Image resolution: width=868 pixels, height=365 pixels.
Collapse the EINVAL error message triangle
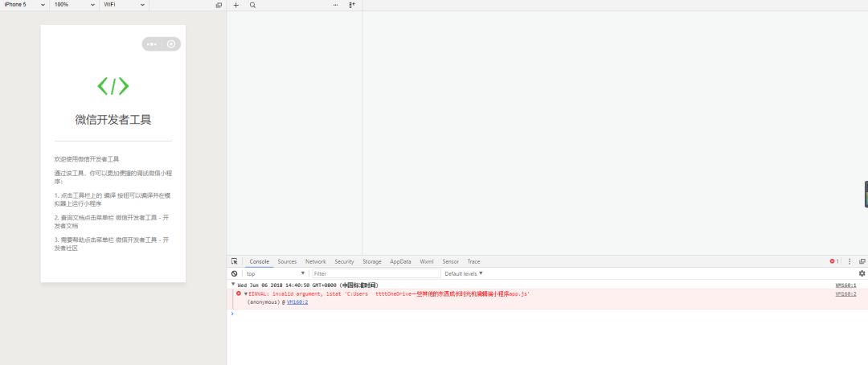click(x=246, y=294)
